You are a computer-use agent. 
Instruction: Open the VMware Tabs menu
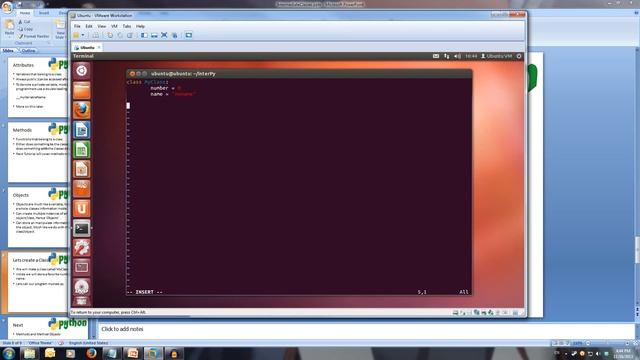127,26
